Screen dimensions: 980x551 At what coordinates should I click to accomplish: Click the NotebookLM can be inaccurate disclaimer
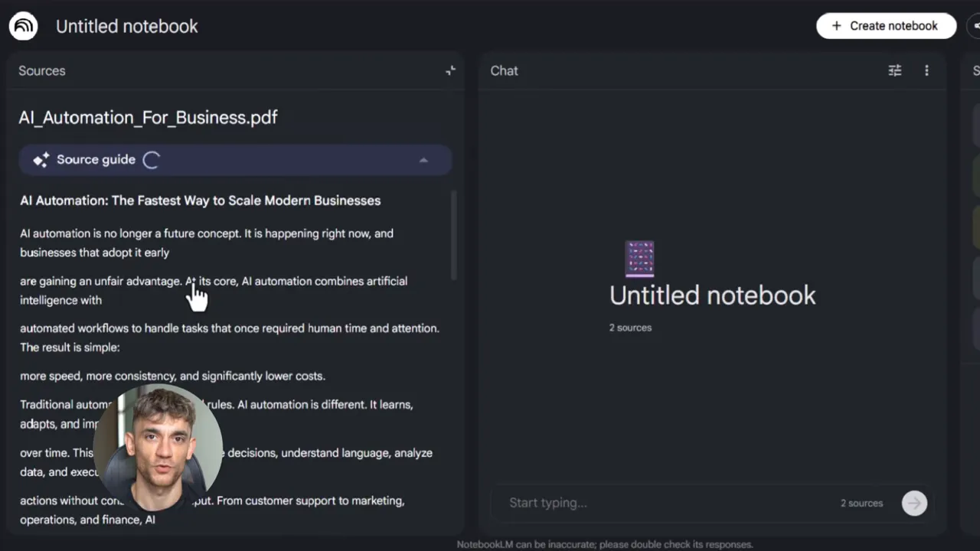[x=605, y=545]
